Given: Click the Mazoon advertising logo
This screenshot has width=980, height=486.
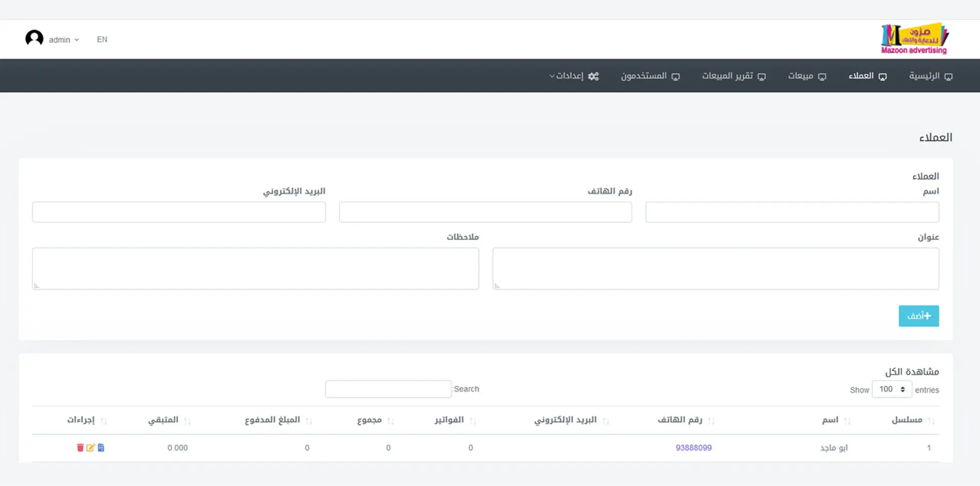Looking at the screenshot, I should click(914, 39).
